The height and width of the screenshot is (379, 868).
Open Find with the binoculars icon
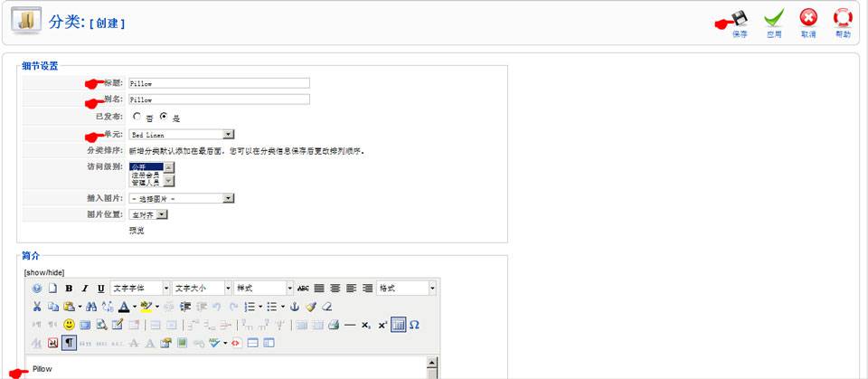[x=91, y=307]
